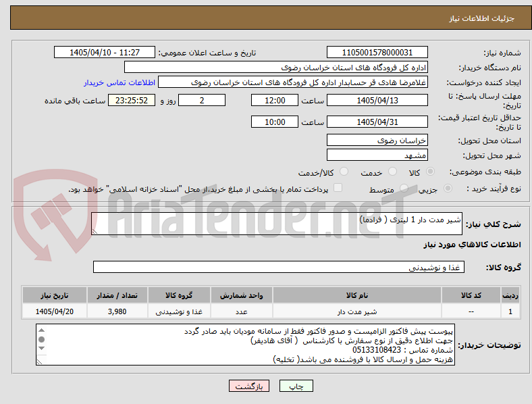
Task: Click the شماره نیاز field 1105001578000031
Action: (377, 53)
